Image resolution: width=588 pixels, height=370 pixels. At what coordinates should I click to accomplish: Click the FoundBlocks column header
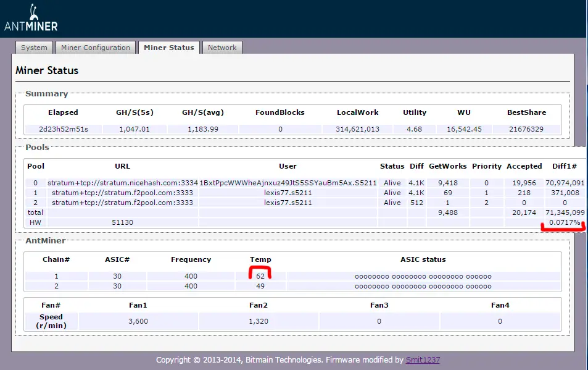point(280,112)
